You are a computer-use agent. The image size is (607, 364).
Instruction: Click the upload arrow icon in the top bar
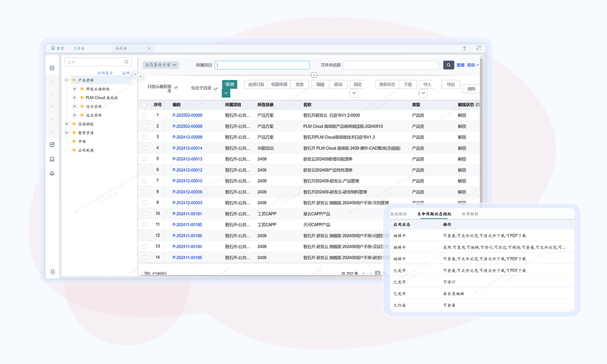465,48
